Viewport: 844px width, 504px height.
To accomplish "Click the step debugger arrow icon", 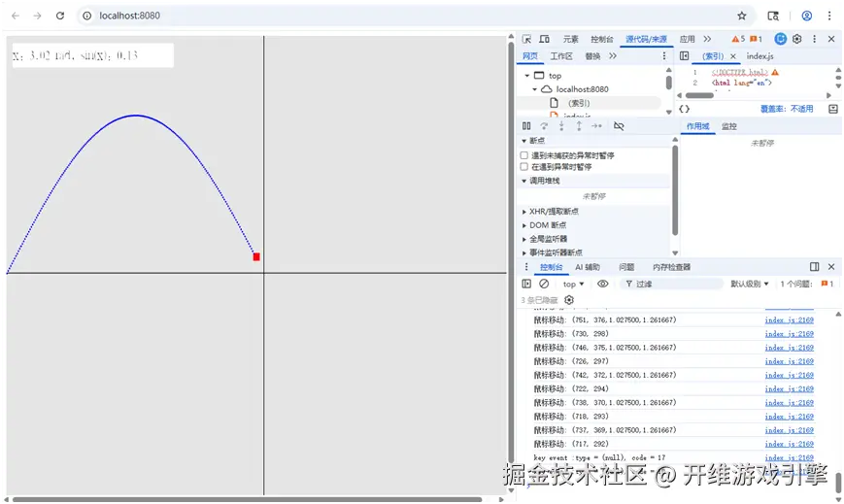I will [x=596, y=126].
